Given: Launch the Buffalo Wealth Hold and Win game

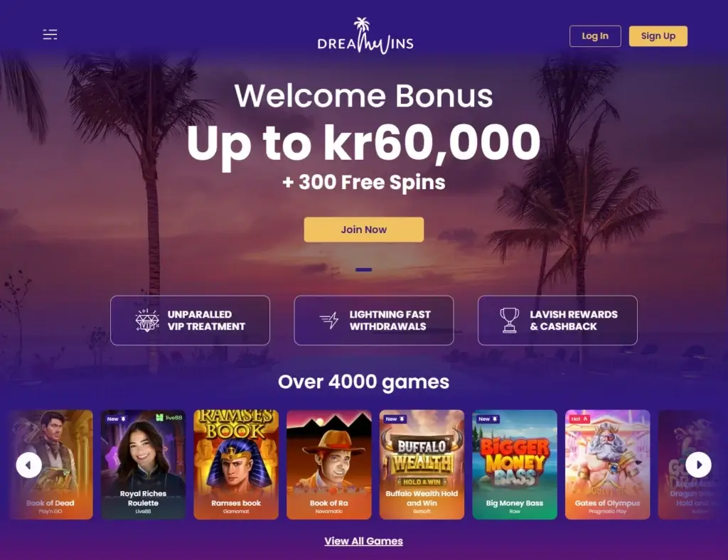Looking at the screenshot, I should [422, 465].
